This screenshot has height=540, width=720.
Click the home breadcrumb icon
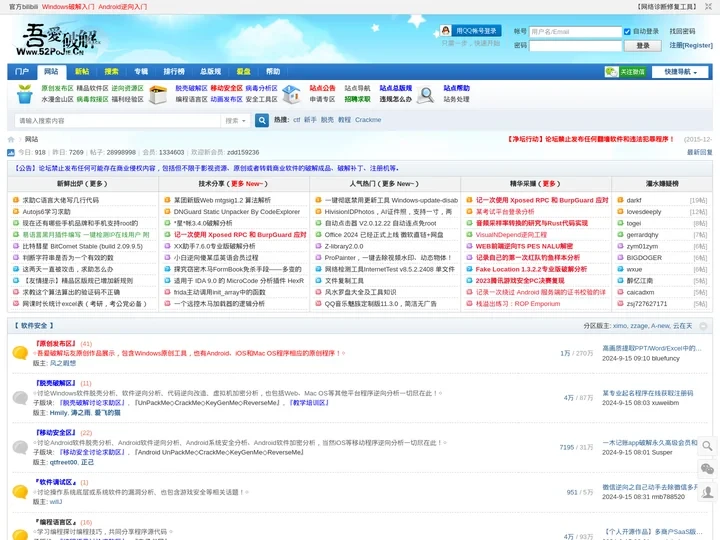click(x=11, y=140)
